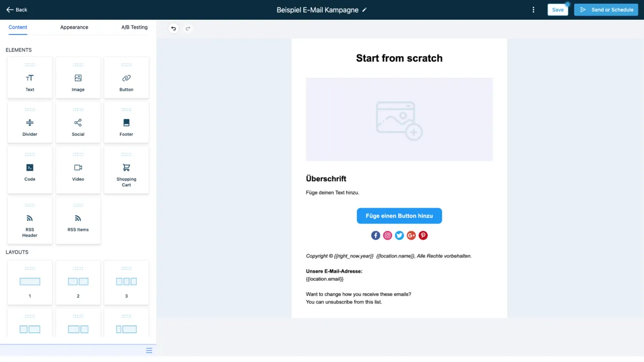Click Send or Schedule button

click(x=606, y=10)
